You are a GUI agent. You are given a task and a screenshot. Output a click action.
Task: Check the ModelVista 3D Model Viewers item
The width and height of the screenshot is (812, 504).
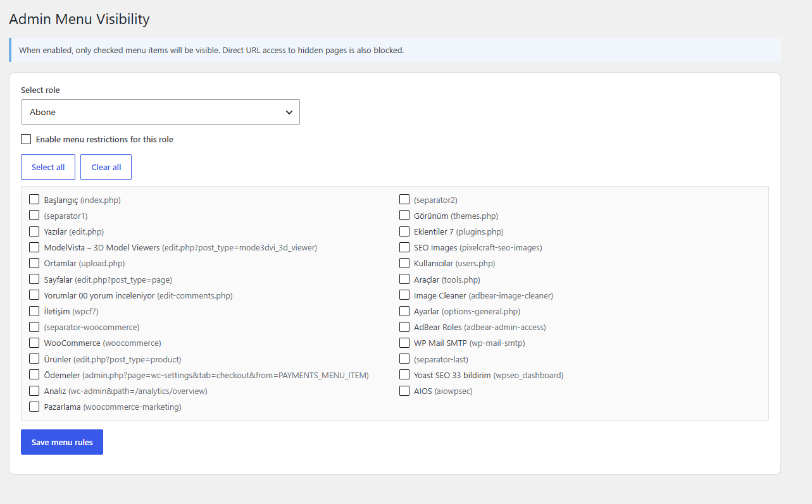point(34,247)
